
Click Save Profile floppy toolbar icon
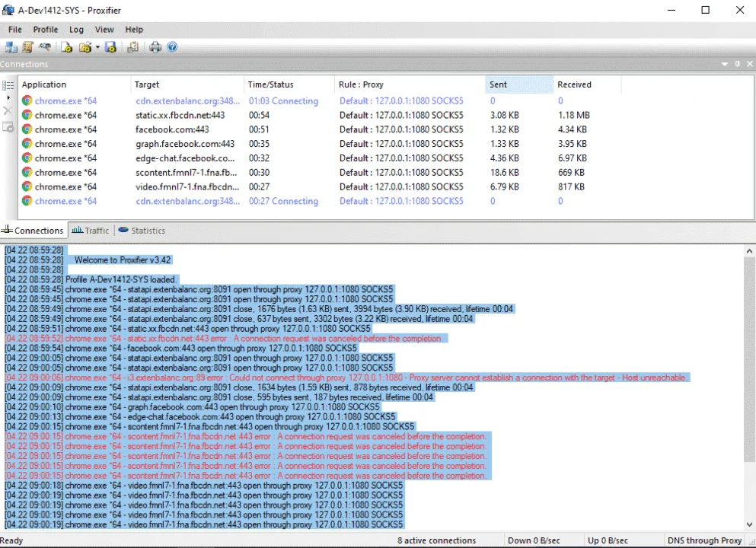[x=111, y=46]
